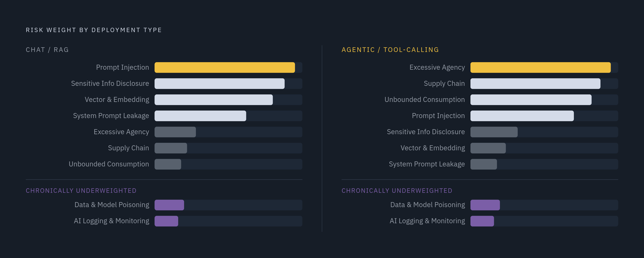Click 'System Prompt Leakage' label under Agentic
The image size is (644, 258).
tap(427, 164)
